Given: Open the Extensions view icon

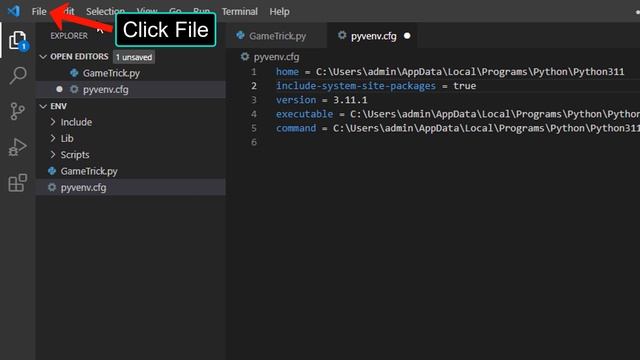Looking at the screenshot, I should 18,182.
